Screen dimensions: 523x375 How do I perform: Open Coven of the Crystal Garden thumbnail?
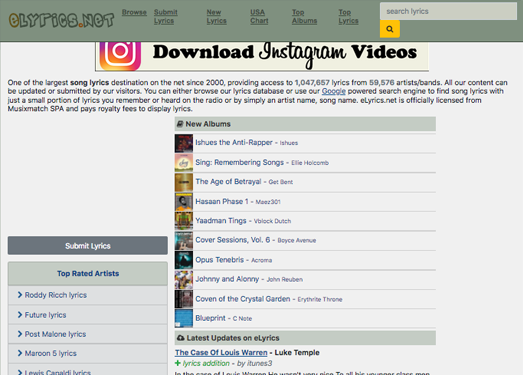184,299
